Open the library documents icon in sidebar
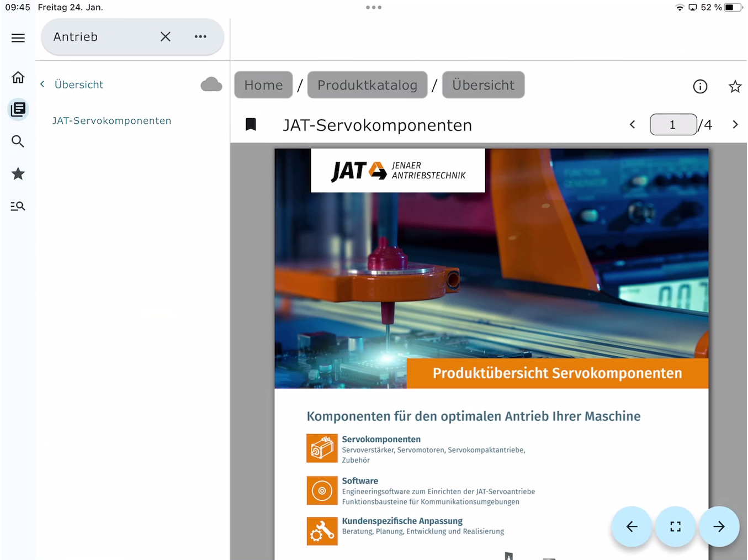This screenshot has height=560, width=748. [x=18, y=109]
